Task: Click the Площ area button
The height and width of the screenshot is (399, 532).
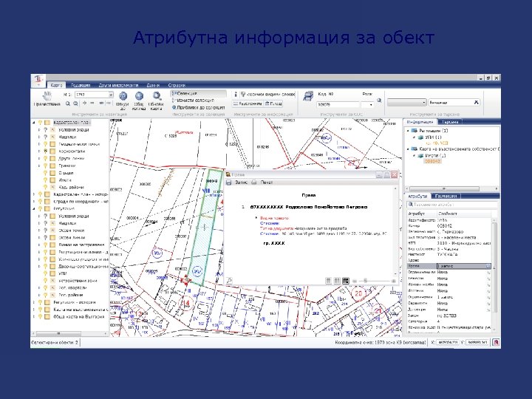Action: pyautogui.click(x=273, y=103)
